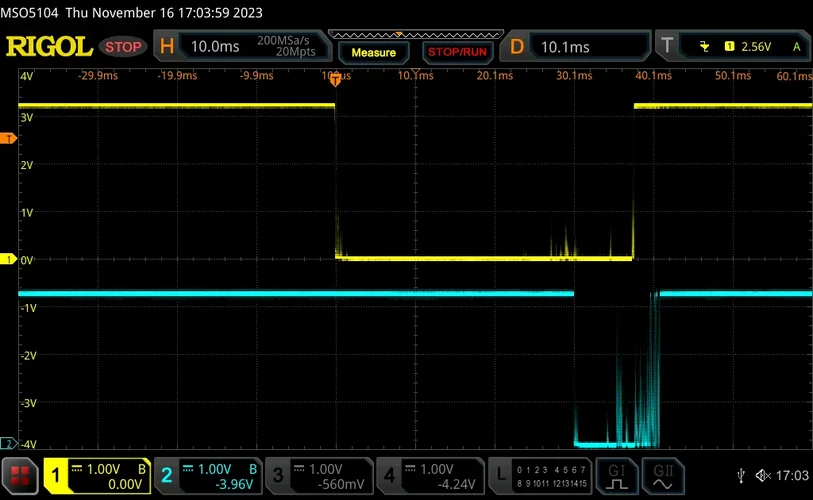Open the function navigation menu icon
Viewport: 813px width, 500px height.
(x=19, y=476)
